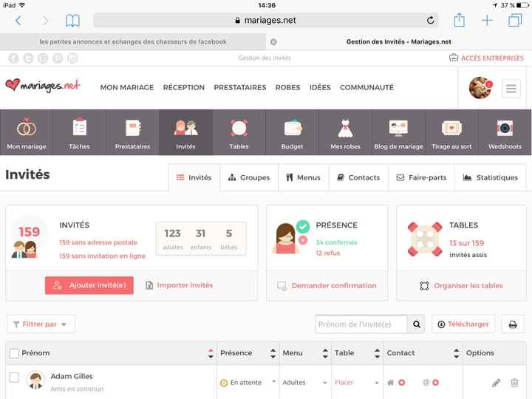Click the Prénom de l'invité(e) search field
The width and height of the screenshot is (532, 399).
[361, 324]
